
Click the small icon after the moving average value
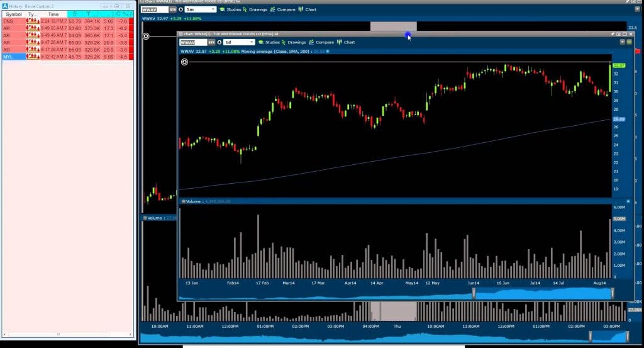click(327, 52)
